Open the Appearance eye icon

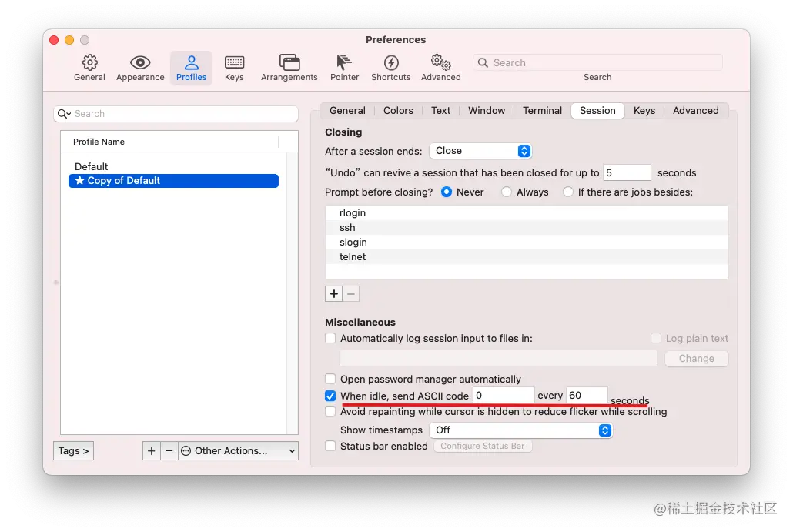140,62
